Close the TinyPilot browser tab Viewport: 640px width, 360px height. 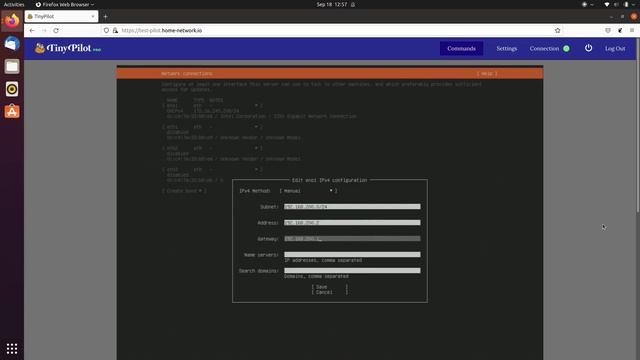pyautogui.click(x=93, y=17)
